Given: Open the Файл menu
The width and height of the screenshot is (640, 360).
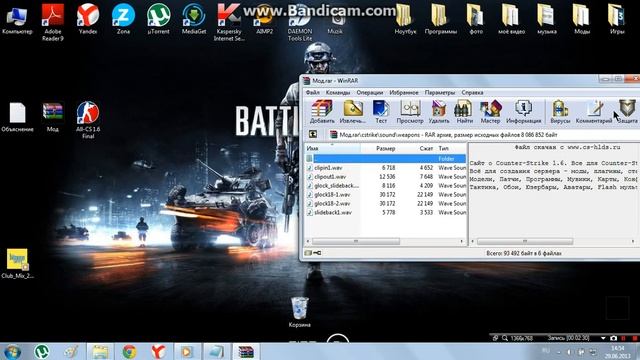Looking at the screenshot, I should [x=313, y=93].
